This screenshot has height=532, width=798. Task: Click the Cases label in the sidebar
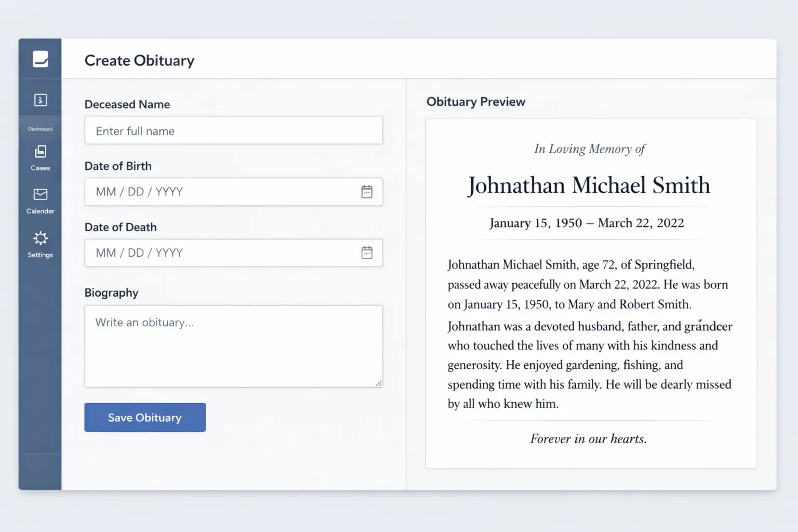[40, 168]
